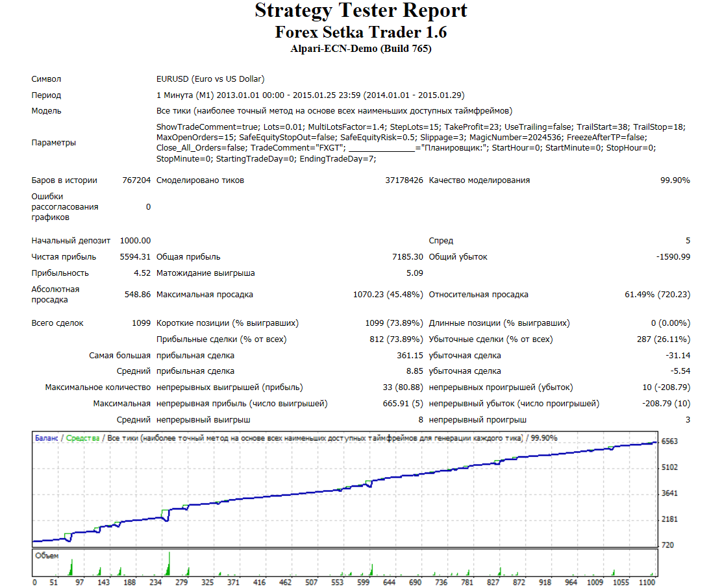This screenshot has height=588, width=709.
Task: Click the Период label
Action: click(x=46, y=95)
